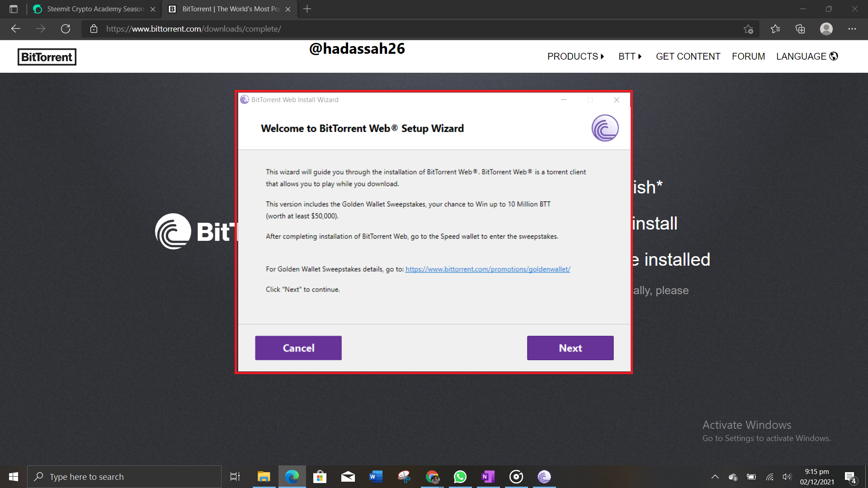Click the BitTorrent logo in site header
This screenshot has height=488, width=868.
[x=47, y=57]
